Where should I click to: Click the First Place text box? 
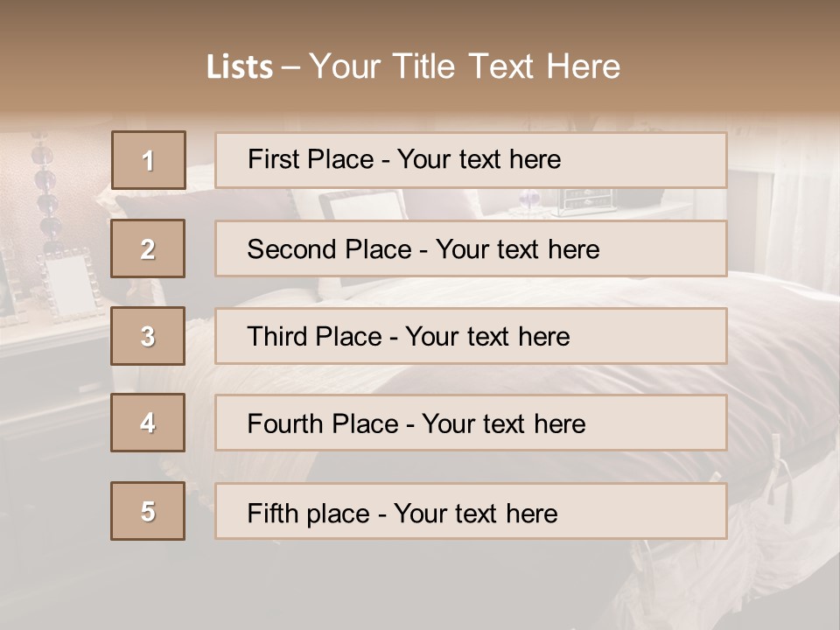471,160
